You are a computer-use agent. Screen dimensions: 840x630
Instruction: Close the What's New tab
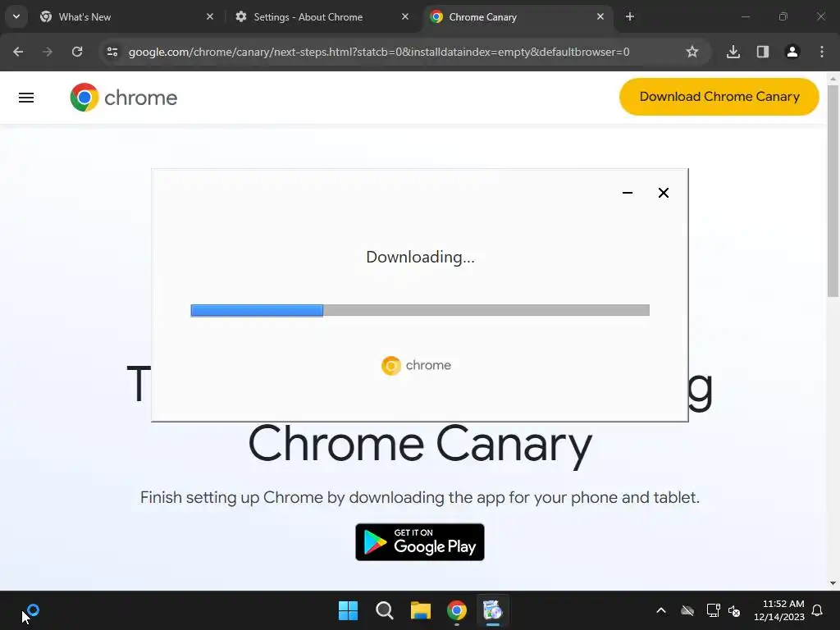tap(210, 16)
